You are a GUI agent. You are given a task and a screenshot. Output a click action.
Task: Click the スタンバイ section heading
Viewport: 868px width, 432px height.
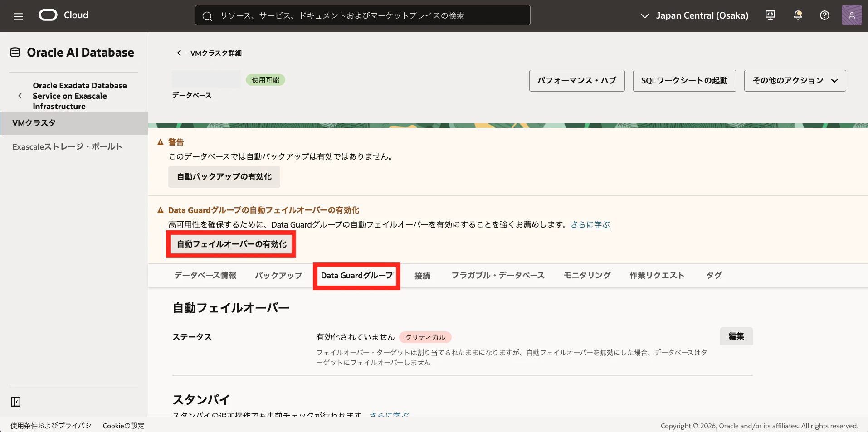pyautogui.click(x=201, y=400)
